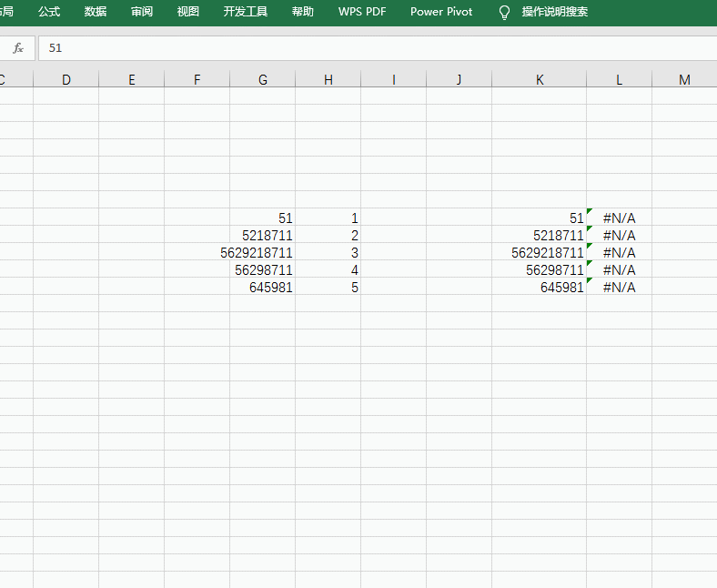Select cell 5629218711 in column K

540,251
